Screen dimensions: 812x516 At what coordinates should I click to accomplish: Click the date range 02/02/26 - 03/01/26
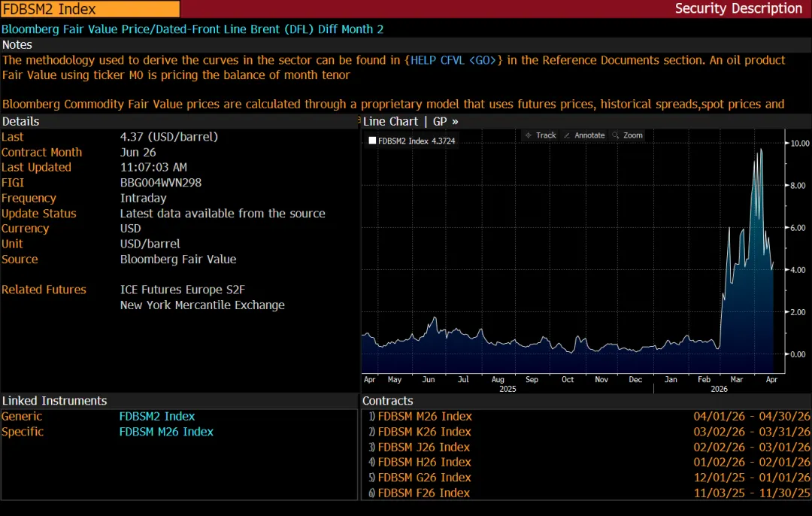(752, 447)
